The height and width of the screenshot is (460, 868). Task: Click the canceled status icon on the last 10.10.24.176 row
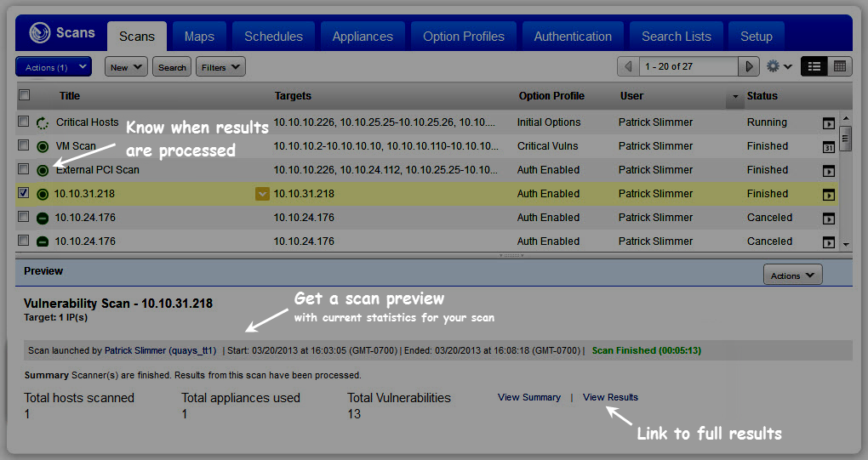point(43,241)
